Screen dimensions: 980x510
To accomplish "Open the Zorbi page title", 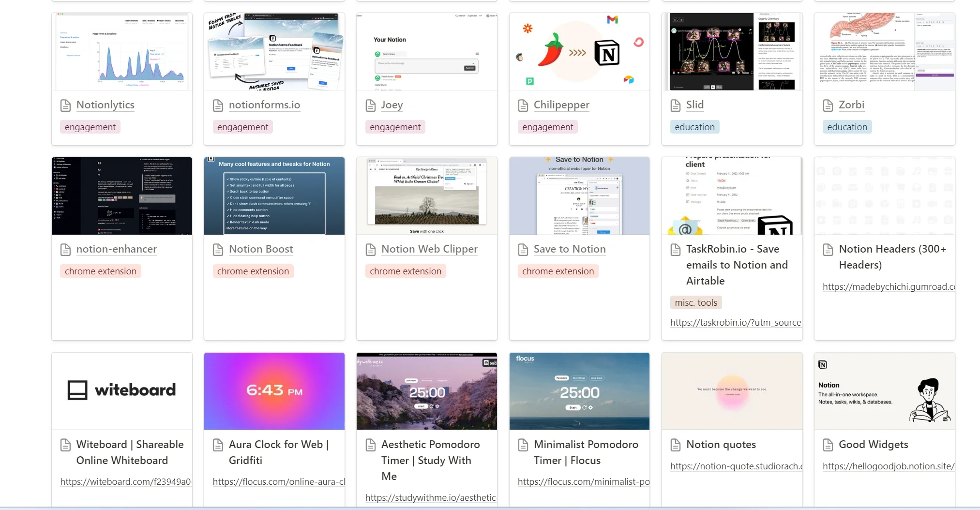I will pyautogui.click(x=851, y=105).
